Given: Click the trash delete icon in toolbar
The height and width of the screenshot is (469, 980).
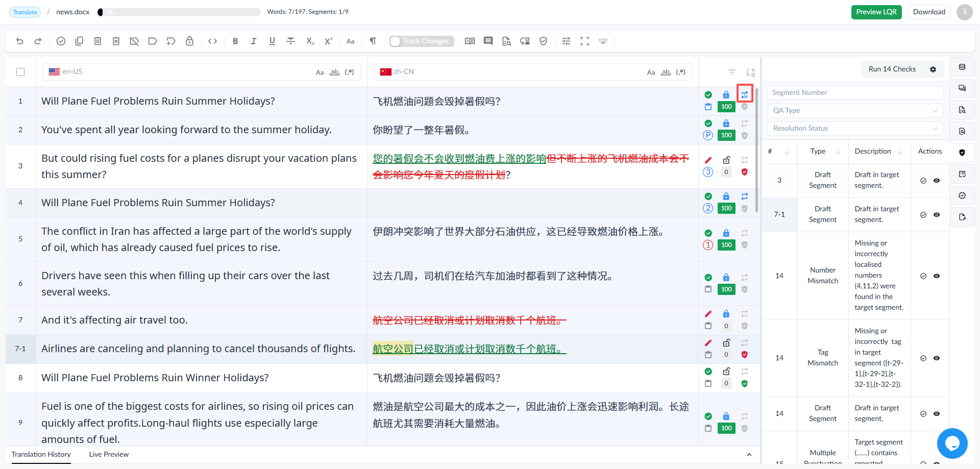Looking at the screenshot, I should pyautogui.click(x=97, y=41).
